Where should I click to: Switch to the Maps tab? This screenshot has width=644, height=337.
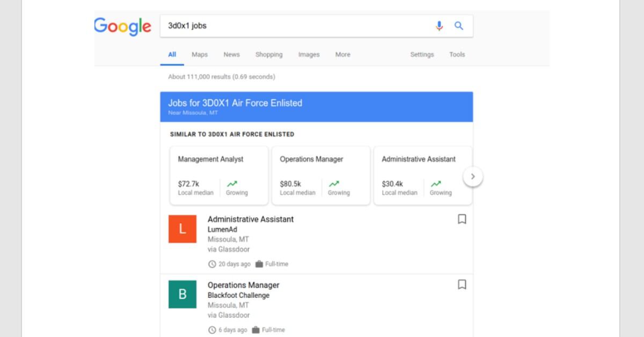pos(200,55)
